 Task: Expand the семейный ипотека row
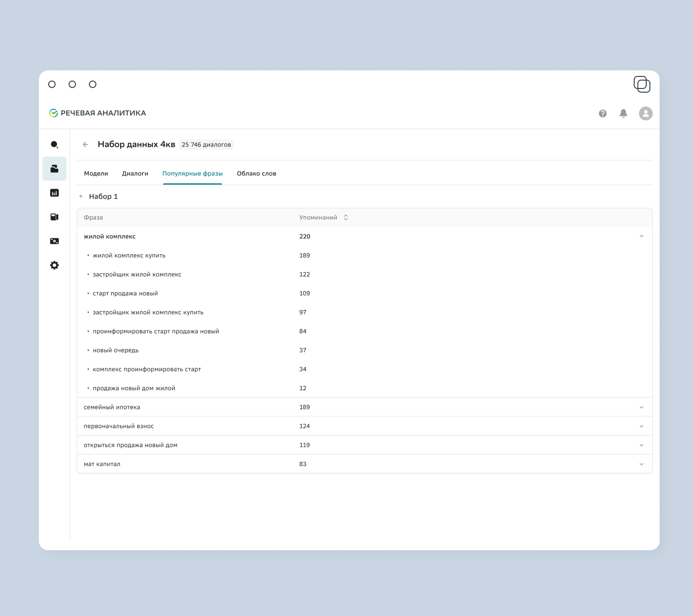pos(642,407)
